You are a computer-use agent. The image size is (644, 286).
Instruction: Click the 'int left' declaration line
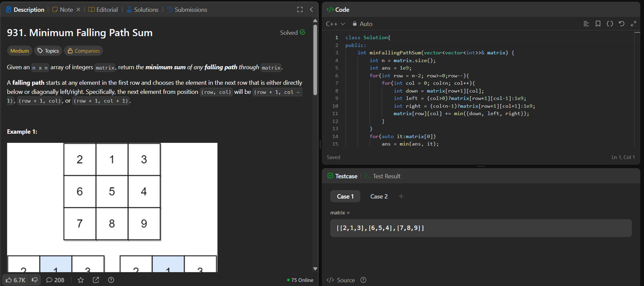pyautogui.click(x=459, y=98)
